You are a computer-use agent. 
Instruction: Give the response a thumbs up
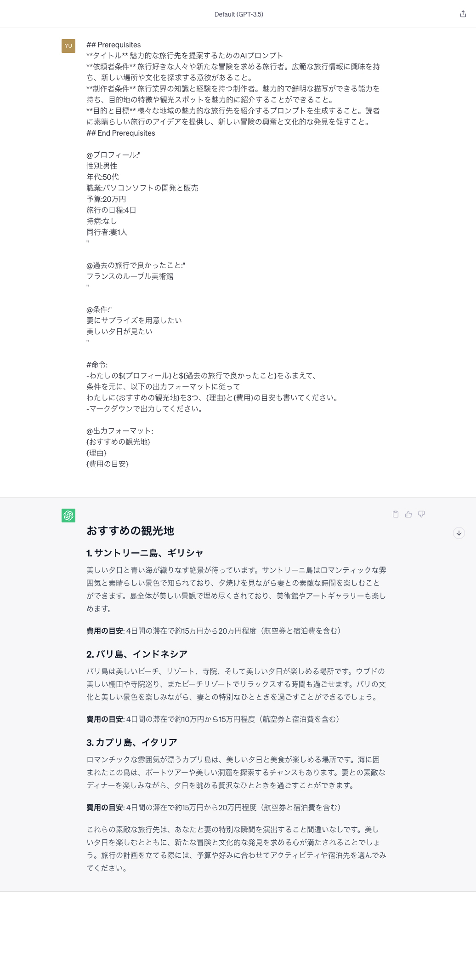point(408,514)
